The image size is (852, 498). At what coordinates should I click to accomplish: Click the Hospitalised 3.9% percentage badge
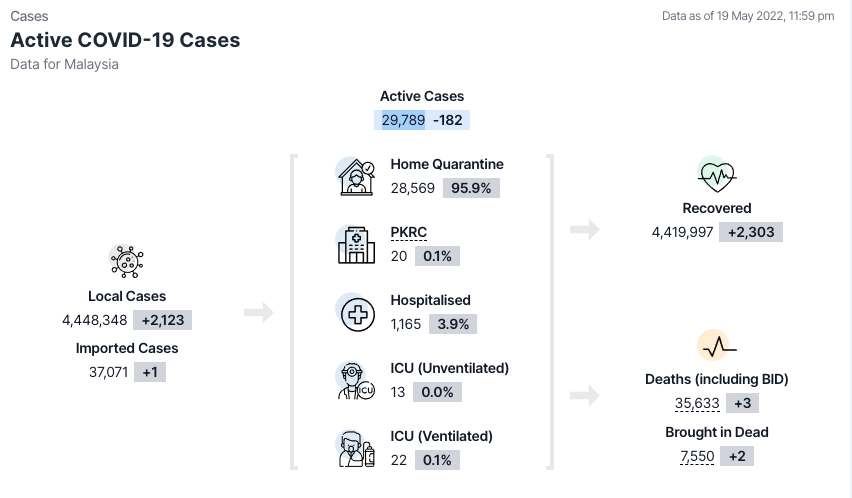[453, 324]
